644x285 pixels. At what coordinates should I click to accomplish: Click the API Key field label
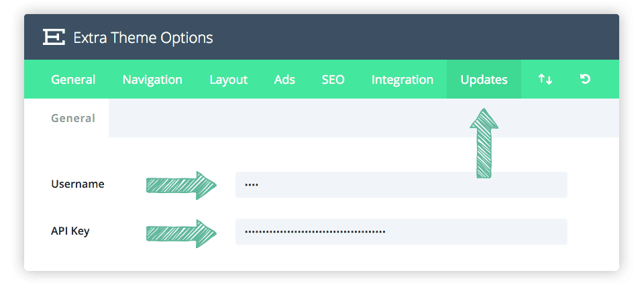point(70,231)
